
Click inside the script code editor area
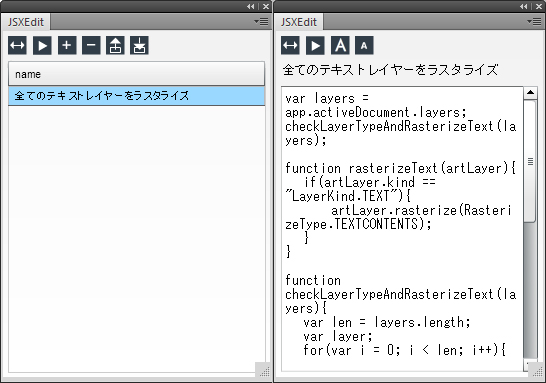(x=402, y=229)
